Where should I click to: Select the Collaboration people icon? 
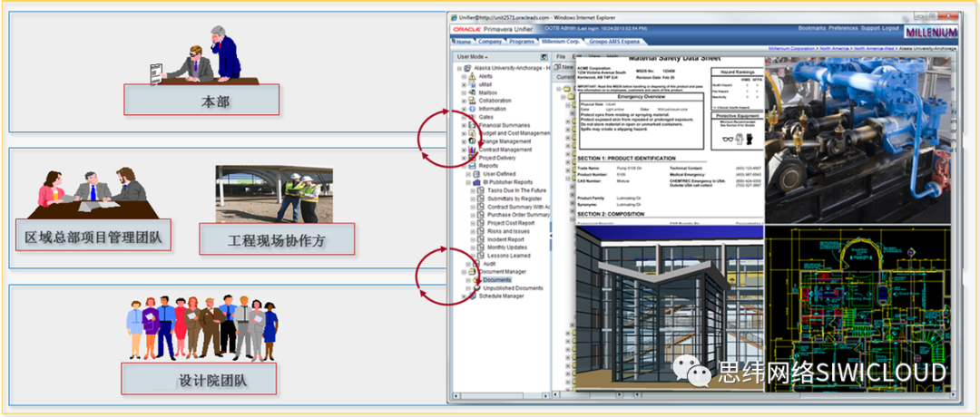click(x=472, y=101)
